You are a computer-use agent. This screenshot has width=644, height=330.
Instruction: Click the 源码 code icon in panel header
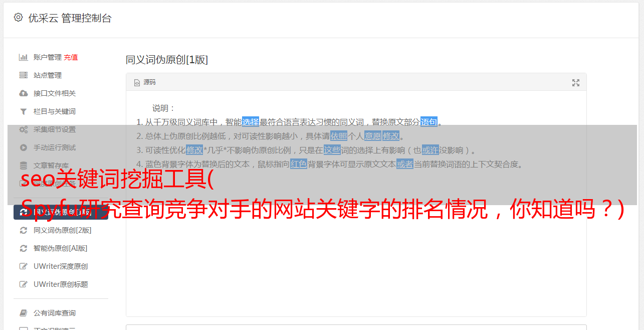click(137, 83)
